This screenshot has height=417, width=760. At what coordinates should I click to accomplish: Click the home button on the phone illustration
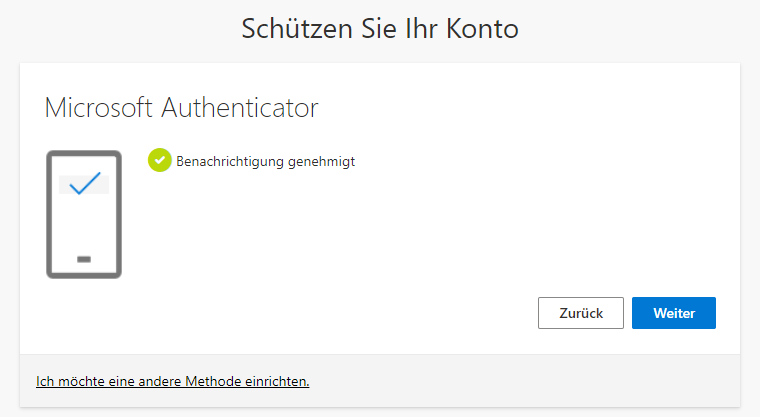pyautogui.click(x=84, y=259)
